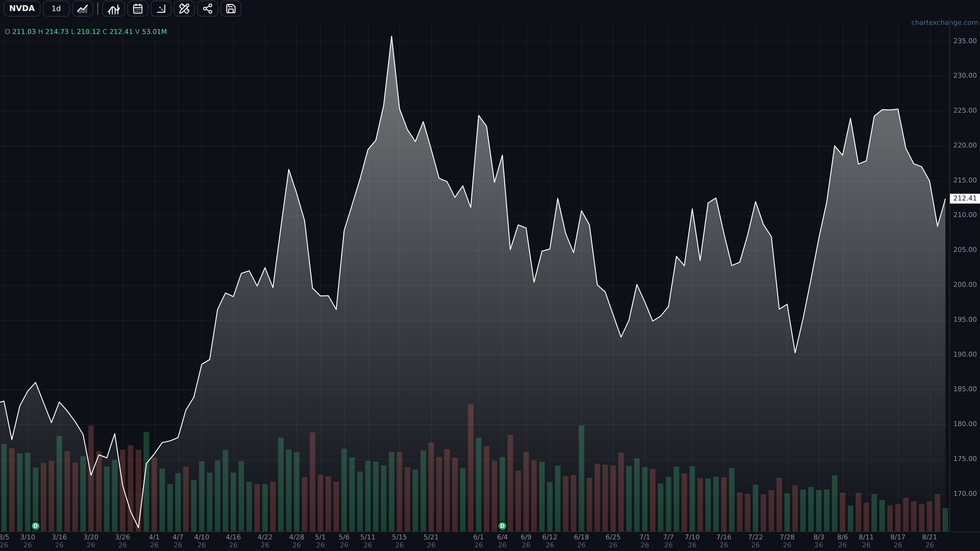This screenshot has height=551, width=980.
Task: Change the 1d chart interval
Action: coord(56,8)
